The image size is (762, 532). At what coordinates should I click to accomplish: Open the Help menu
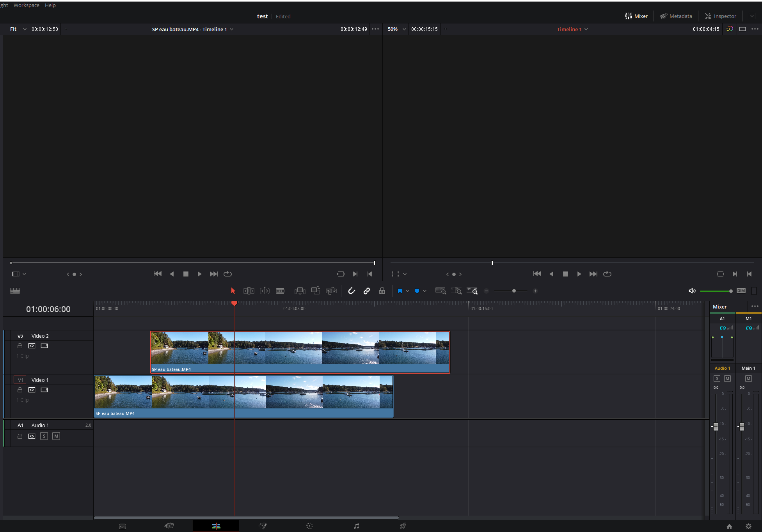50,5
